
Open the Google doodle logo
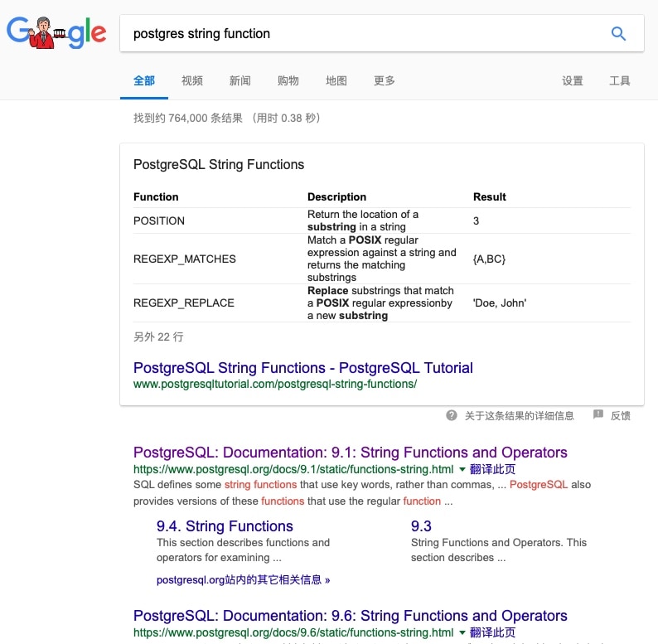[x=56, y=33]
